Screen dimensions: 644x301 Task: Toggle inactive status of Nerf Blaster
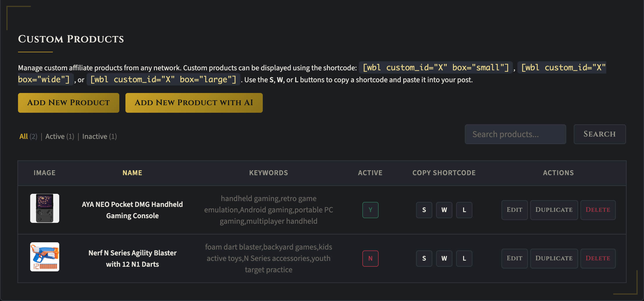370,258
